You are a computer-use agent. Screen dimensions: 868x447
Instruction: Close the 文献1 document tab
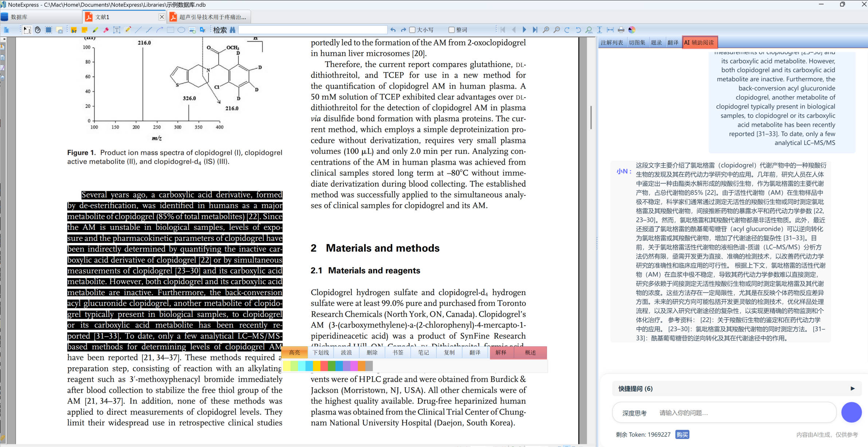pos(162,17)
